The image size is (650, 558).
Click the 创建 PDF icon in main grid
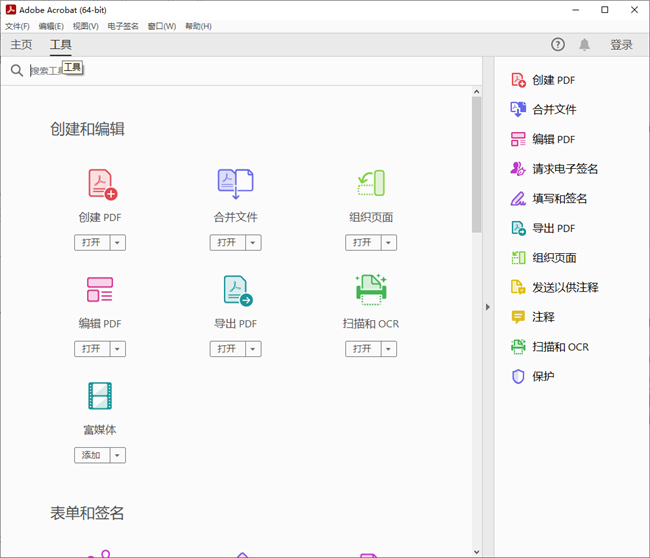click(102, 184)
